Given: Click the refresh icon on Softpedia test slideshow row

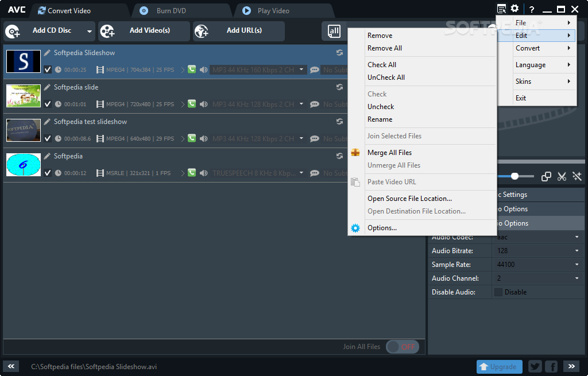Looking at the screenshot, I should [339, 122].
